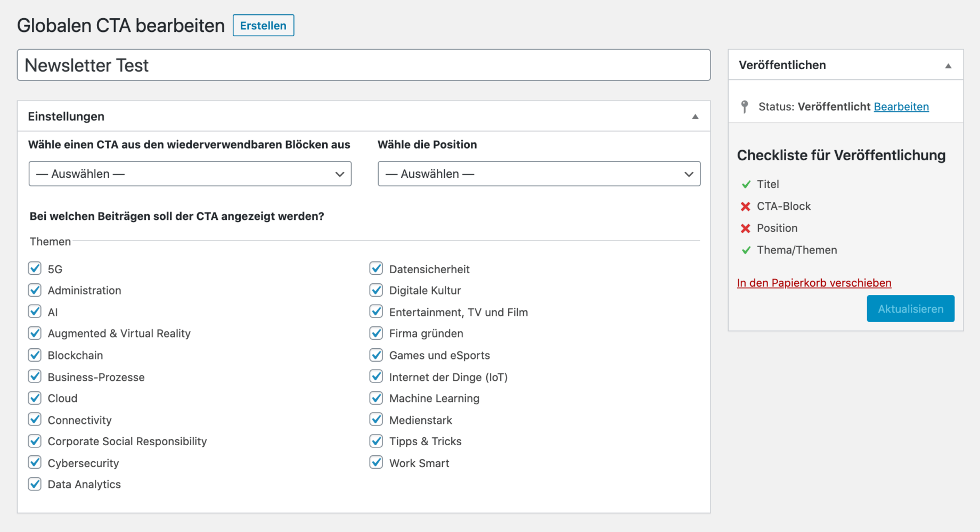
Task: Click In den Papierkorb verschieben
Action: [x=814, y=283]
